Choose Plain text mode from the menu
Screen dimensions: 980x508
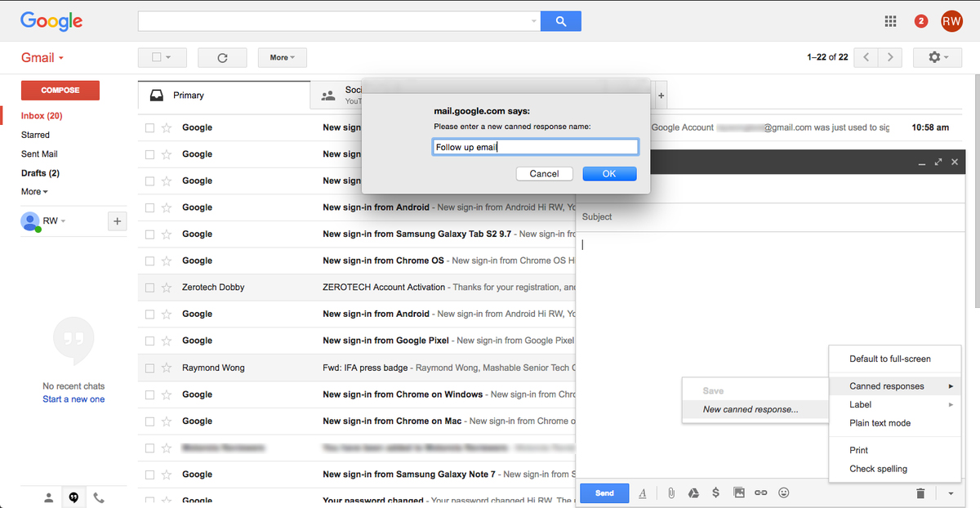coord(880,423)
